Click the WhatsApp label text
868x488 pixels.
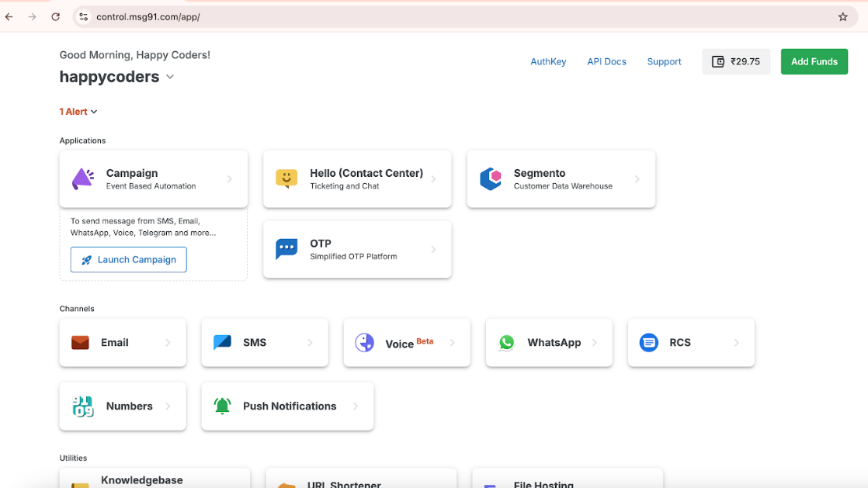coord(554,342)
